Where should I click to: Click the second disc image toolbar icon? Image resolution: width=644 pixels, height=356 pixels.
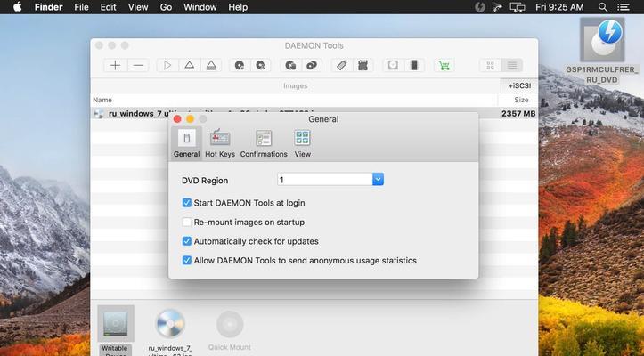tap(260, 65)
